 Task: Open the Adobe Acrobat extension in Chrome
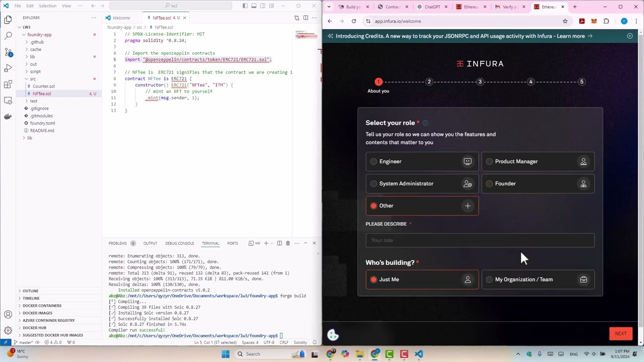tap(582, 21)
